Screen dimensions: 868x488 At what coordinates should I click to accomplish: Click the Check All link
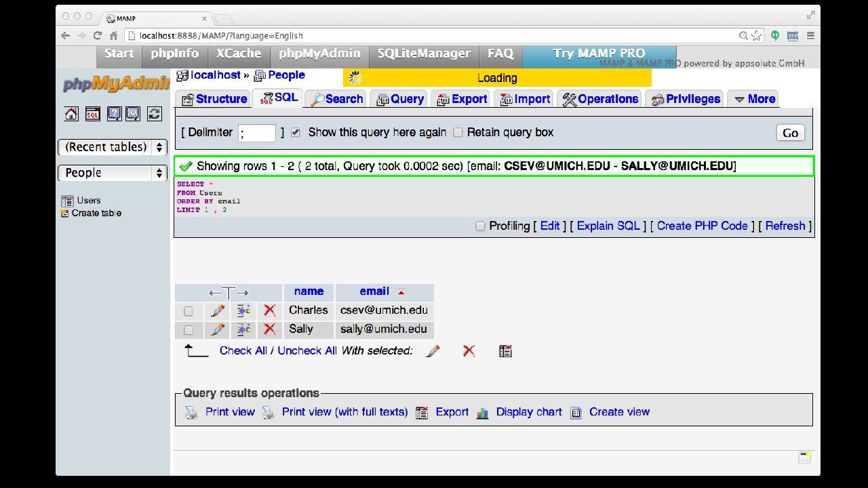click(x=243, y=351)
